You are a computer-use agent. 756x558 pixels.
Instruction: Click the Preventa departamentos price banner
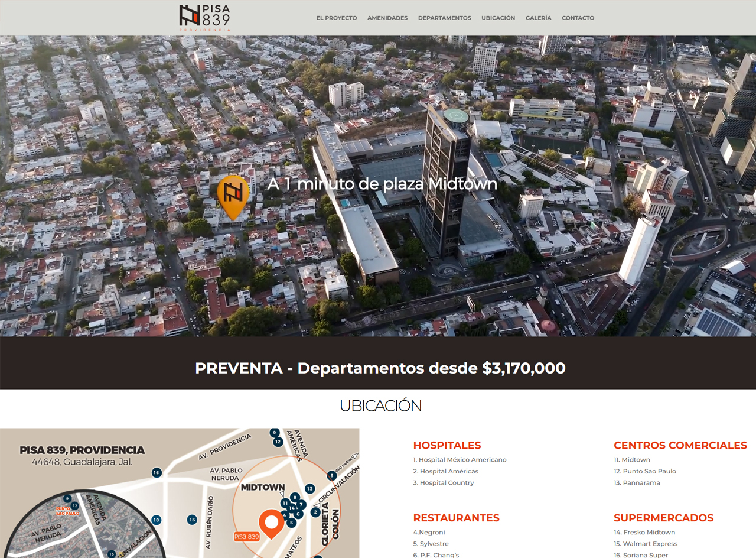click(x=380, y=368)
